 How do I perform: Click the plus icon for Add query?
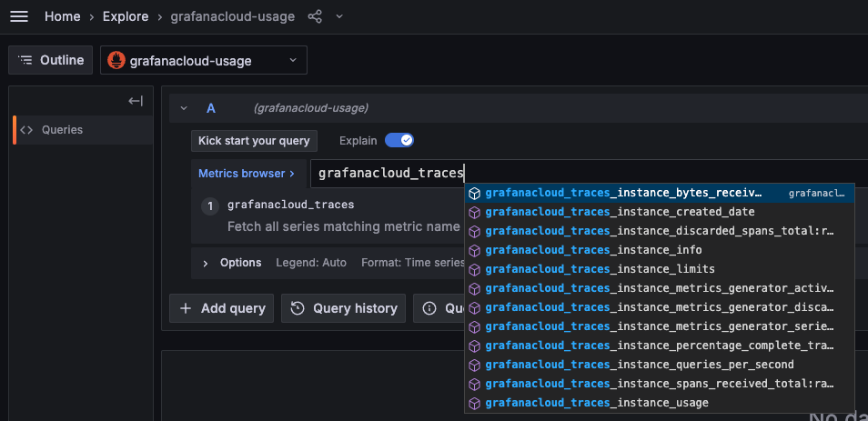[x=186, y=308]
